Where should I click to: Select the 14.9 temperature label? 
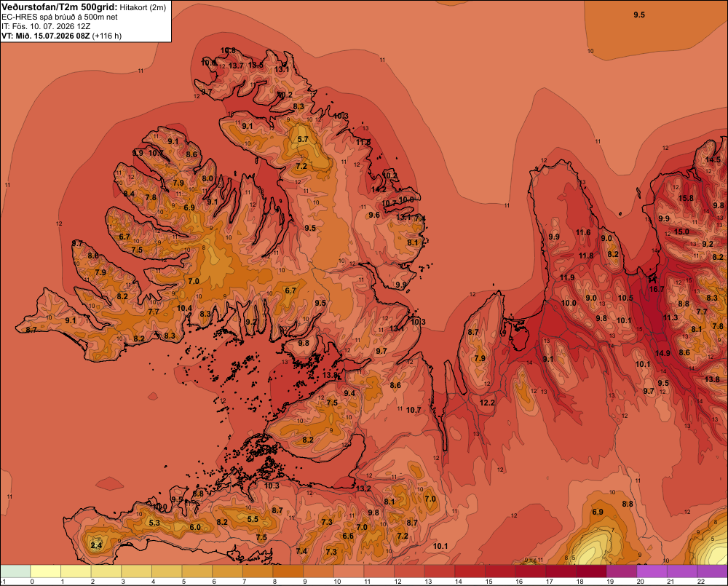coord(662,353)
